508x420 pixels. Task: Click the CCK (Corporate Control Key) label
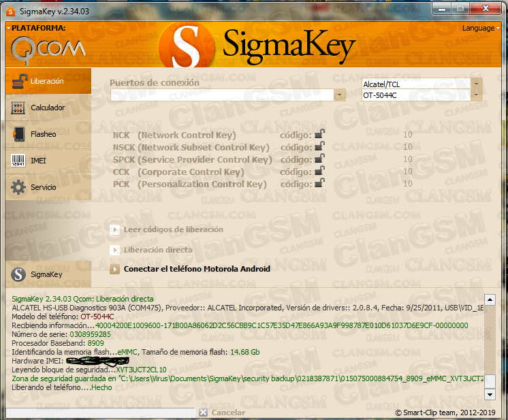[178, 172]
